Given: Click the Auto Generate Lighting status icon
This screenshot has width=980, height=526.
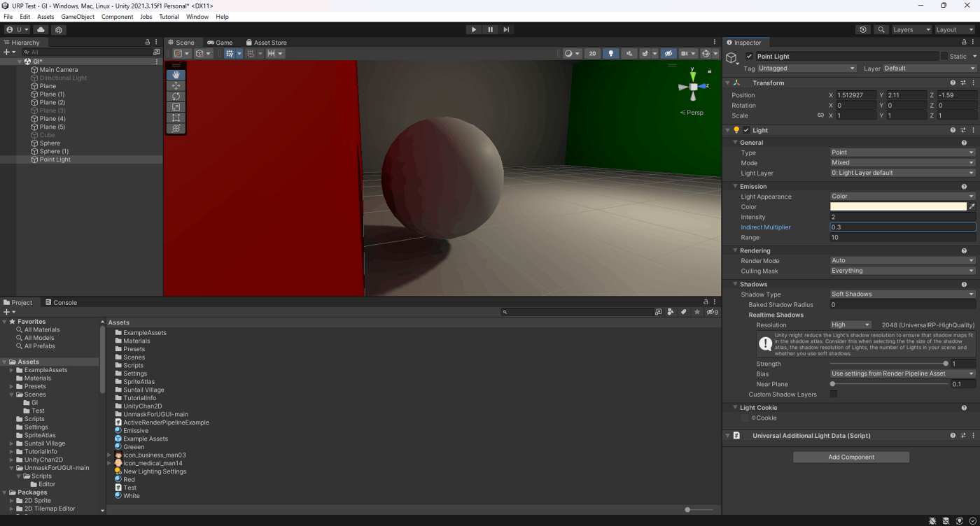Looking at the screenshot, I should coord(960,520).
